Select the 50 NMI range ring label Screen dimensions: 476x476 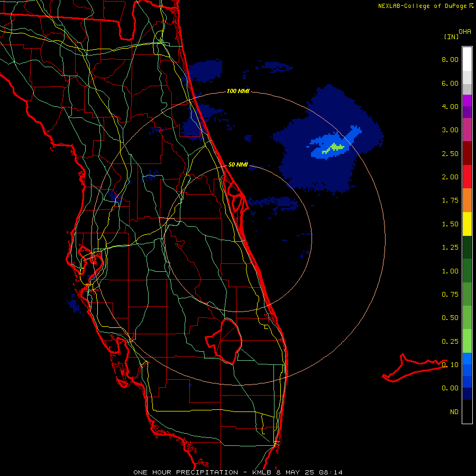[x=238, y=164]
